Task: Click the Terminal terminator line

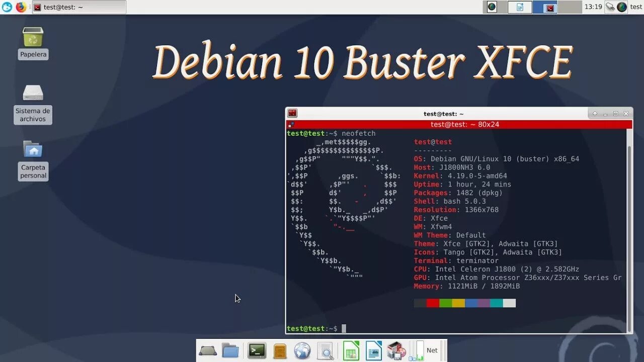Action: (456, 260)
